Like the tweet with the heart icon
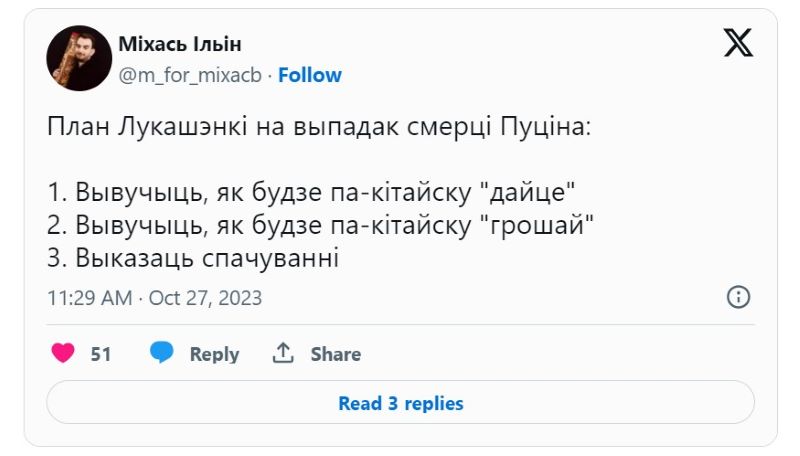 click(x=63, y=353)
